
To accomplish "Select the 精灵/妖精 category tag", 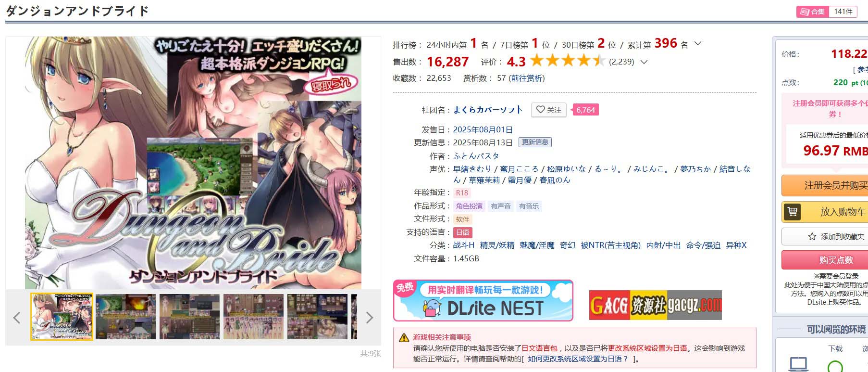I will (x=497, y=245).
